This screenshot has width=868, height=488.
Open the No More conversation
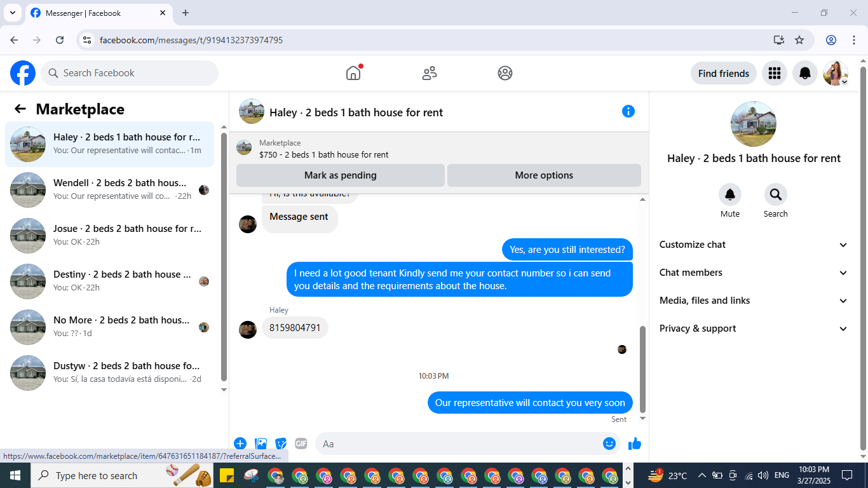coord(109,327)
